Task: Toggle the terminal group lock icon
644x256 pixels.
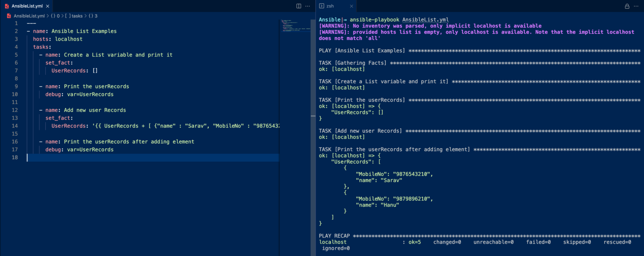Action: 627,6
